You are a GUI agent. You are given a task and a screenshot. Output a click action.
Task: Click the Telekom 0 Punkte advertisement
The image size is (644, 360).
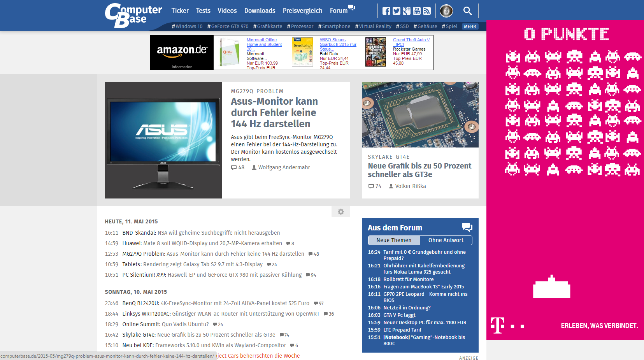(565, 180)
